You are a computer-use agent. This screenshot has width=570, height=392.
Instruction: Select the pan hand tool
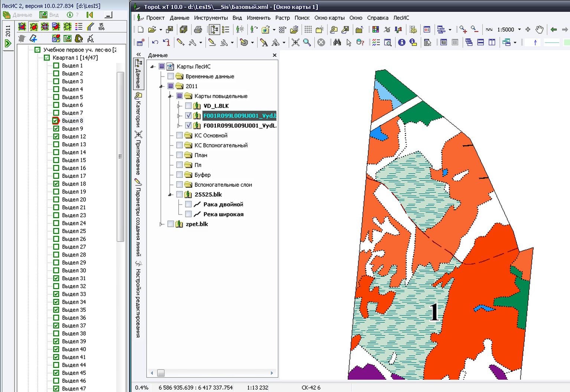tap(539, 29)
